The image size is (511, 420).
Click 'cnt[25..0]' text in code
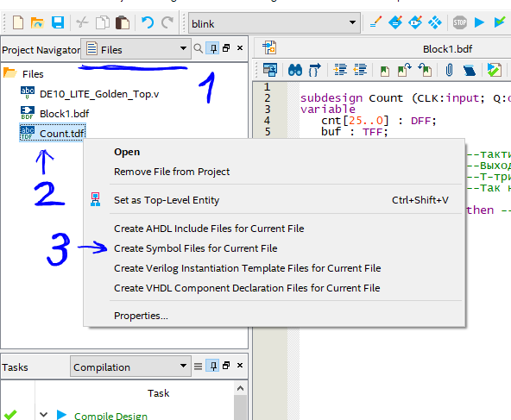click(355, 121)
